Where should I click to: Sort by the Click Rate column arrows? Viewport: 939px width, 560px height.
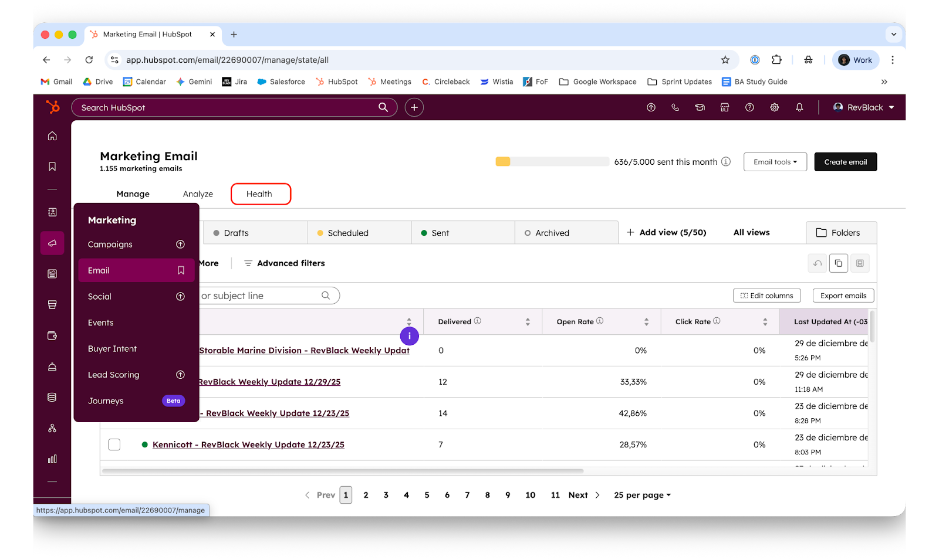[x=765, y=322]
